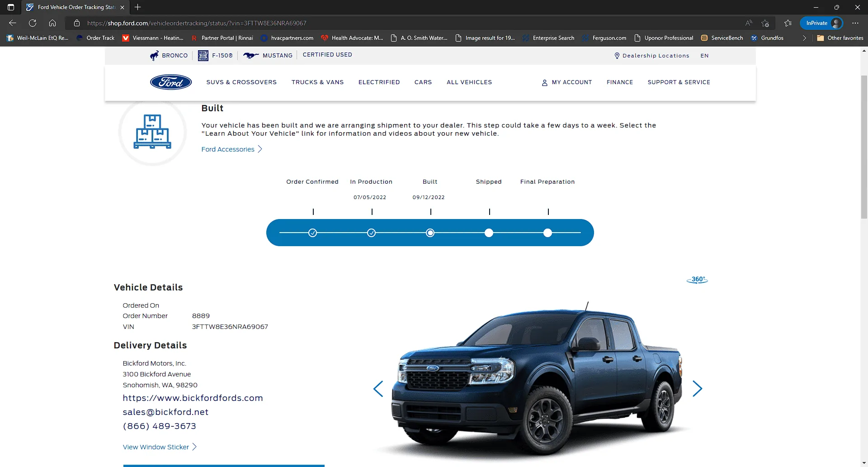Open View Window Sticker link
Image resolution: width=868 pixels, height=467 pixels.
[x=160, y=447]
